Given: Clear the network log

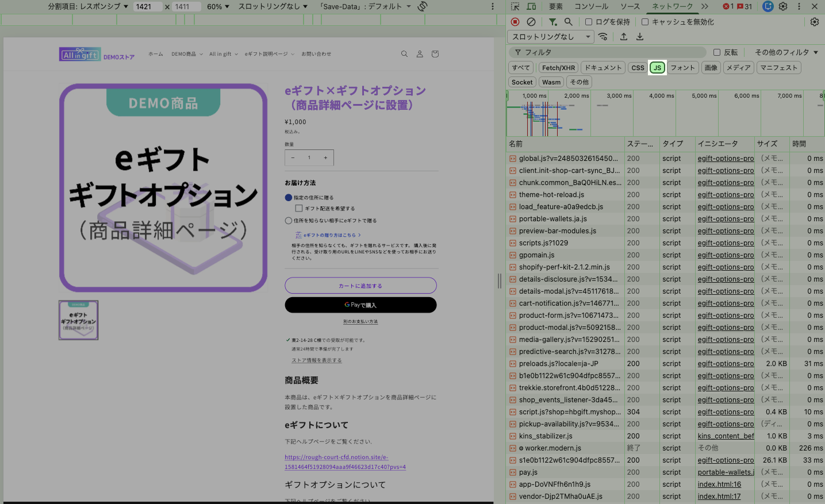Looking at the screenshot, I should point(531,22).
